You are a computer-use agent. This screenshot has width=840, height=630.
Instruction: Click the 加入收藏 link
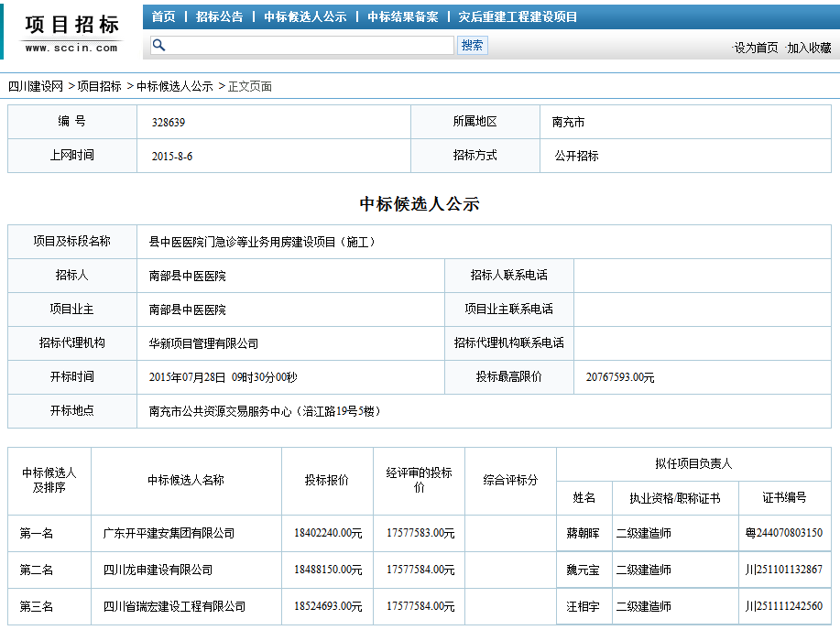click(x=809, y=48)
